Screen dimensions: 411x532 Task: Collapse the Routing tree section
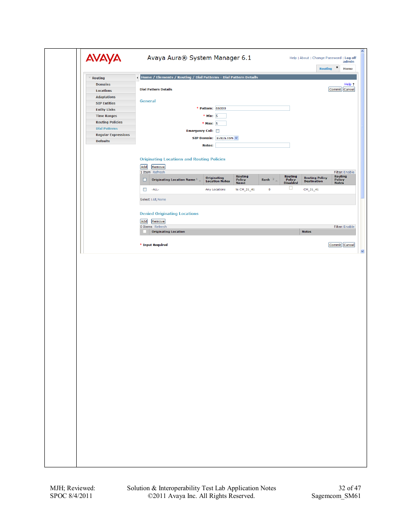coord(90,78)
